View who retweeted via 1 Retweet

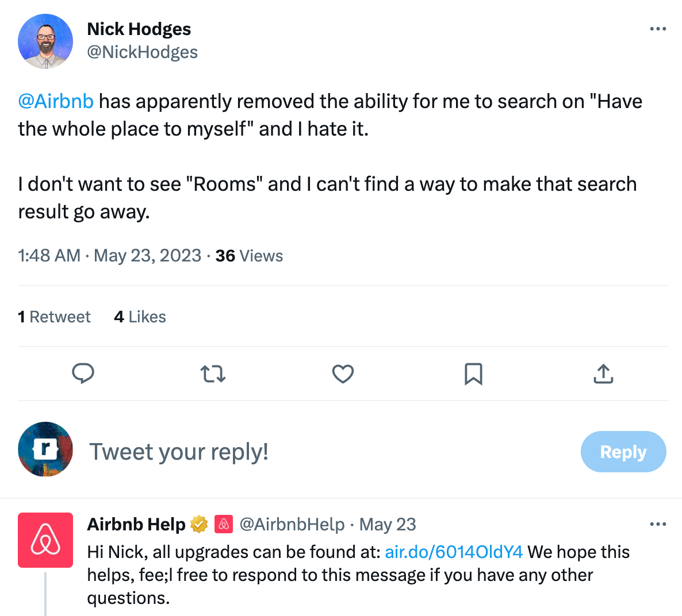click(x=55, y=316)
